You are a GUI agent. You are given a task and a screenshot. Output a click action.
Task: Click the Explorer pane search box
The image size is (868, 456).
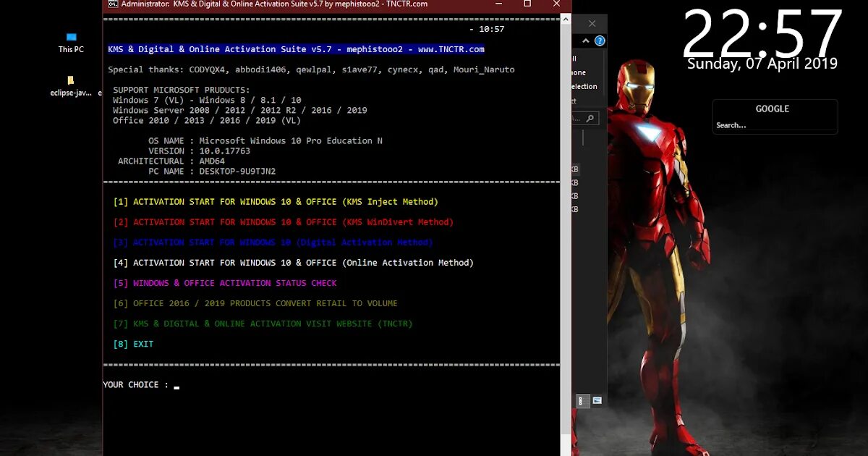coord(579,118)
